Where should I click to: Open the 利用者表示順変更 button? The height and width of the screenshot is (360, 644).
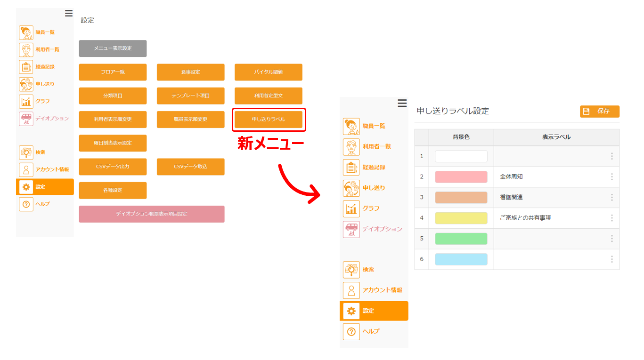(x=113, y=120)
